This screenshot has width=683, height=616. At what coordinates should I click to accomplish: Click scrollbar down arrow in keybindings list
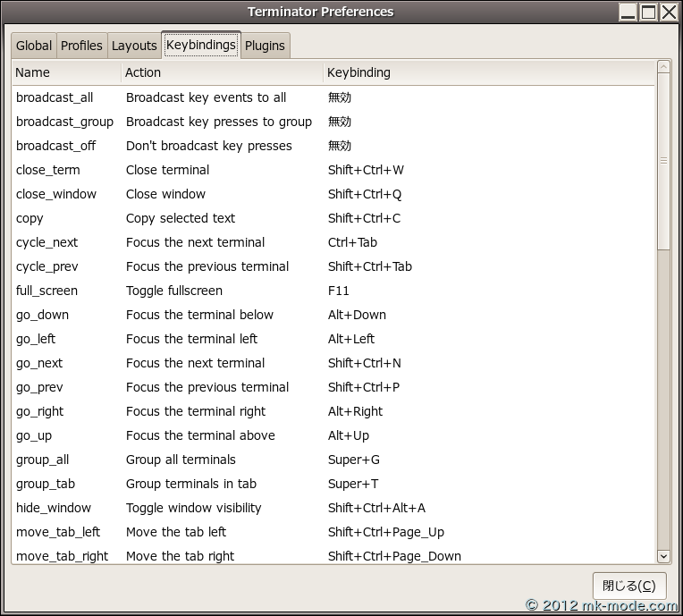click(663, 555)
